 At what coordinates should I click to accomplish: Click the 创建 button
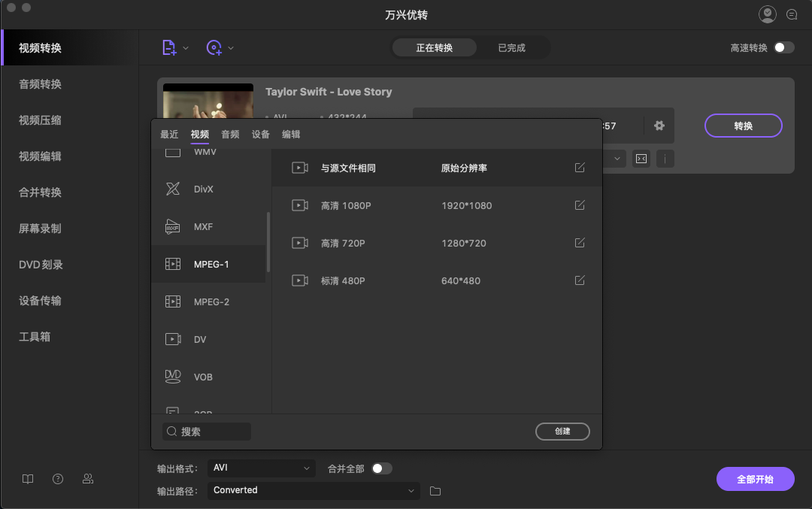click(x=562, y=431)
